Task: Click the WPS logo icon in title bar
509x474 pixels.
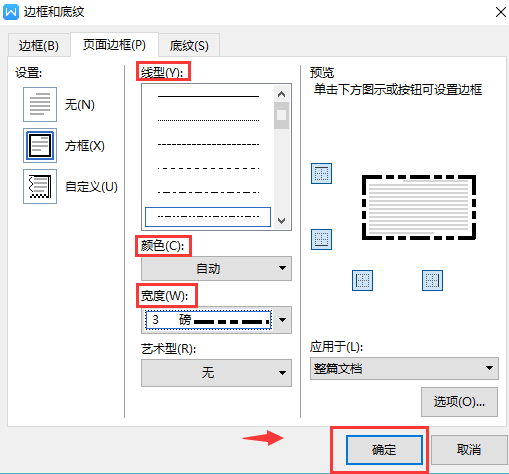Action: [x=11, y=12]
